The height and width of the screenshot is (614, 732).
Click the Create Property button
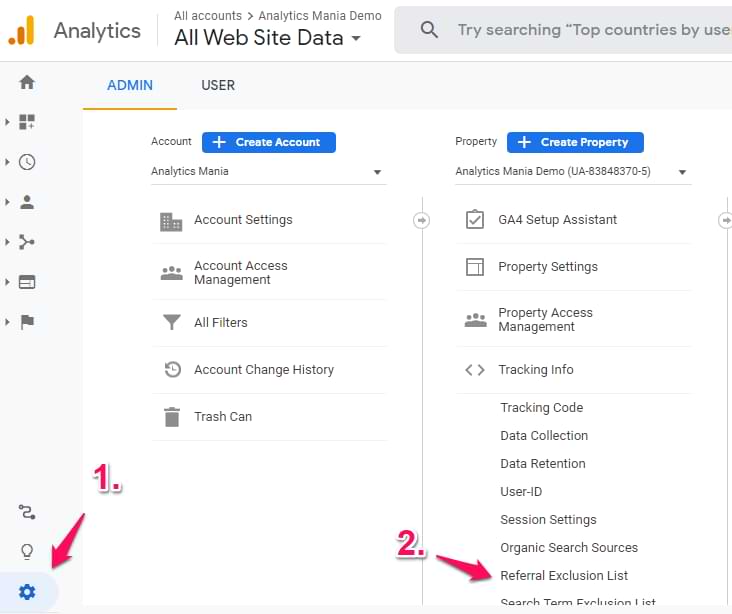[x=575, y=142]
